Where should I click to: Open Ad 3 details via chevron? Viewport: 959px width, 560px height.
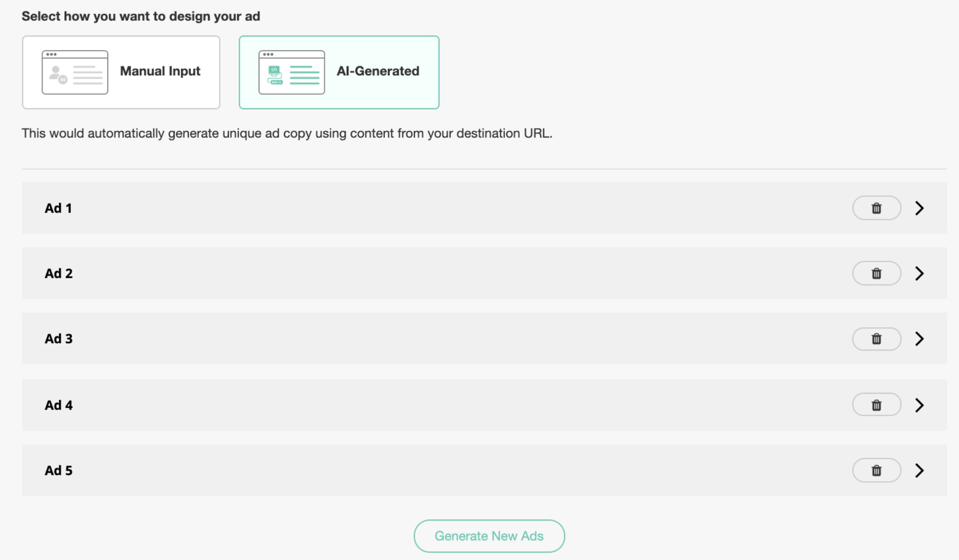coord(919,339)
